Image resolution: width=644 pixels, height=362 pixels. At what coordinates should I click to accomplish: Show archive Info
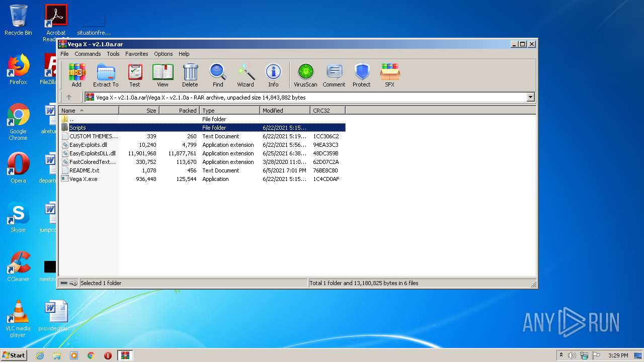pyautogui.click(x=273, y=75)
